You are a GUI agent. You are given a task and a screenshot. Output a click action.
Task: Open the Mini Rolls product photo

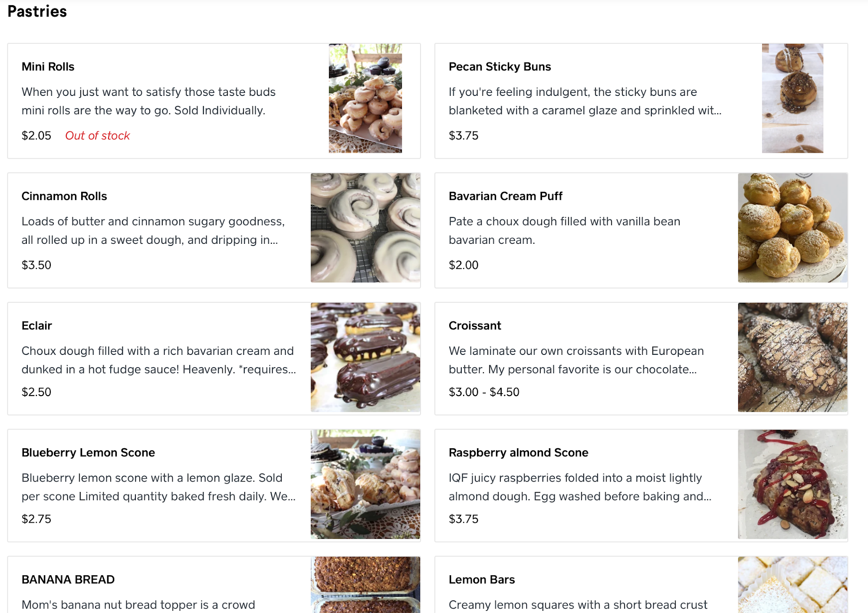point(365,98)
